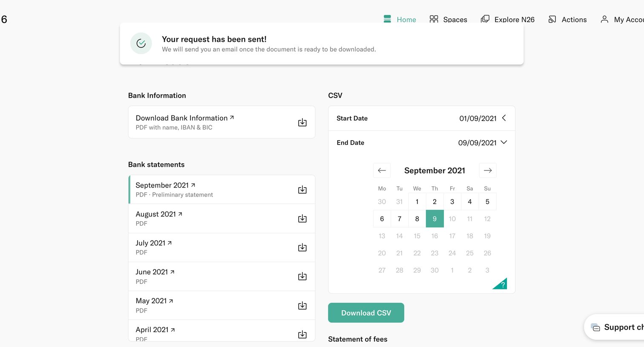Screen dimensions: 644x347
Task: Open September 2021 statement link
Action: 165,185
